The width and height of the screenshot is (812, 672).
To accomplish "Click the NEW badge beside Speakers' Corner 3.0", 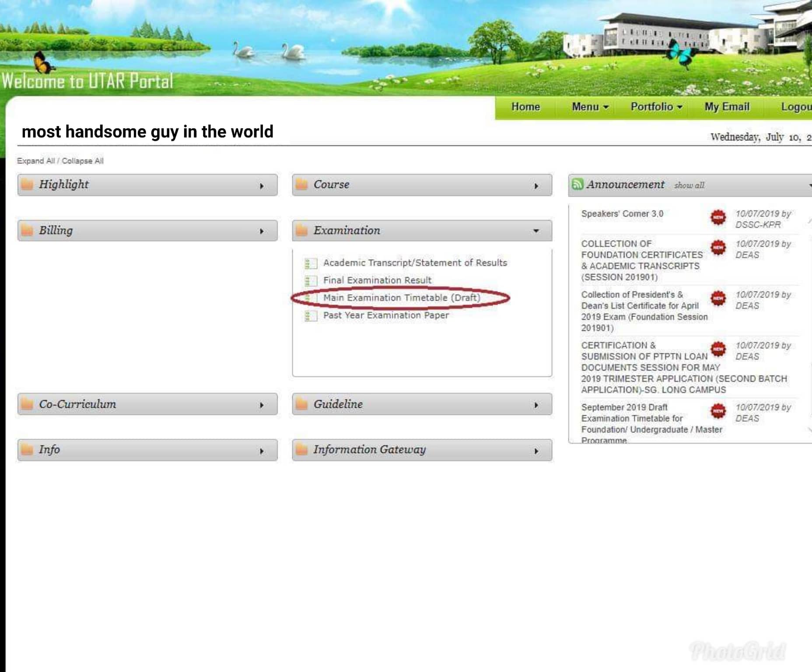I will coord(718,217).
